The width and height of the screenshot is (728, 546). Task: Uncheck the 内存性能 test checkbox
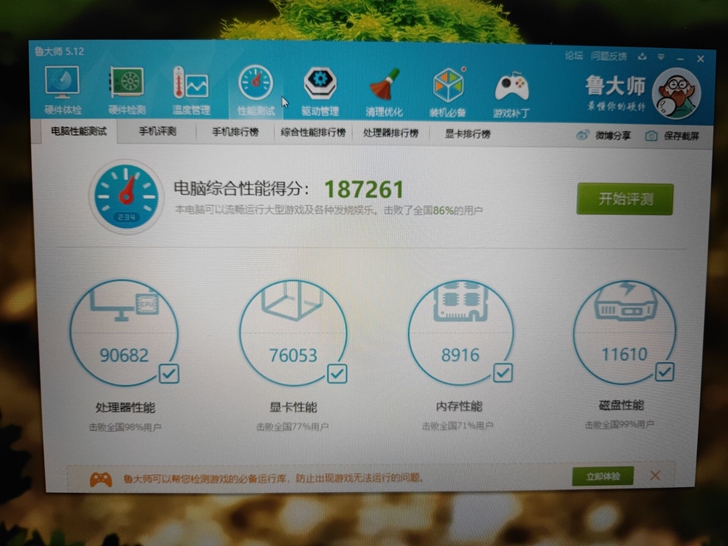(503, 373)
